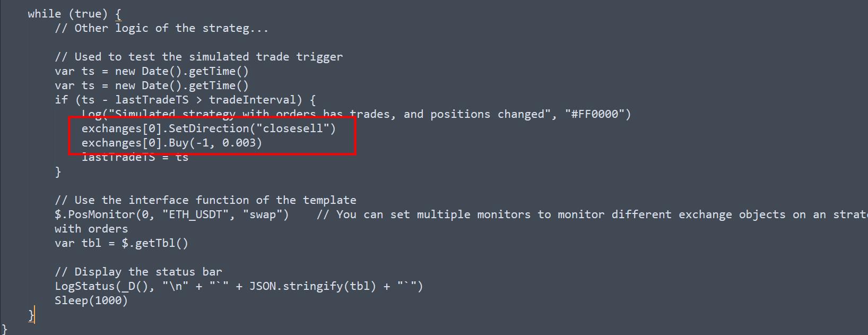
Task: Click the "Used to test the simulated trade trigger" comment
Action: 198,57
